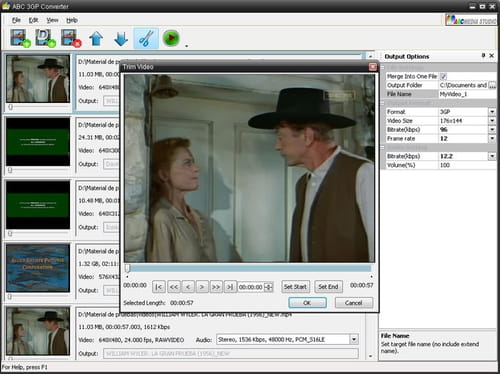
Task: Click the << fast rewind button
Action: [174, 287]
